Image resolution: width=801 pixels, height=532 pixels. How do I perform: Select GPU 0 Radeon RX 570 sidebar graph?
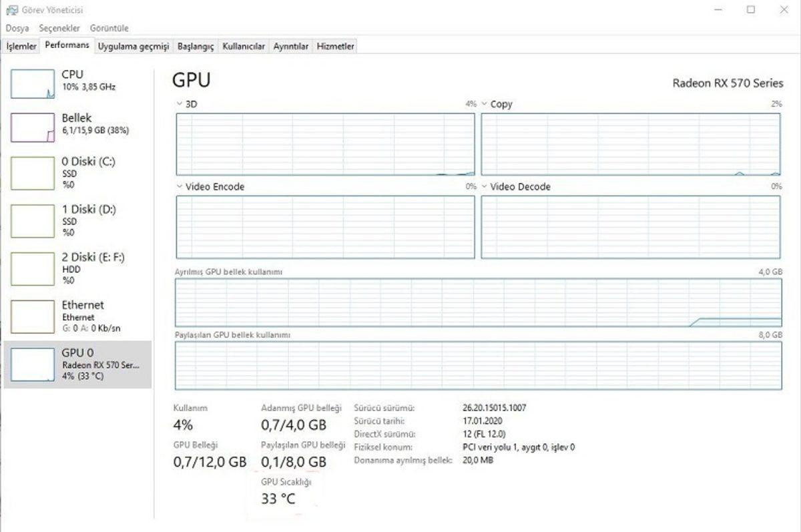point(32,364)
